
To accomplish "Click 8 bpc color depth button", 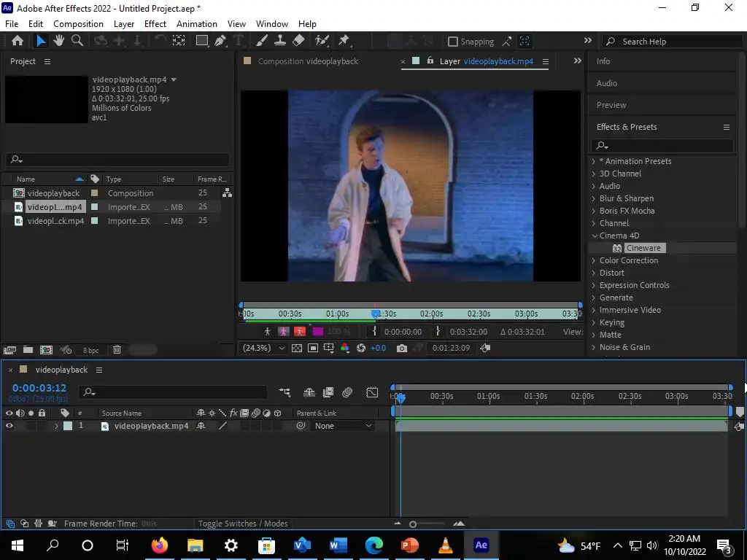I will (90, 351).
